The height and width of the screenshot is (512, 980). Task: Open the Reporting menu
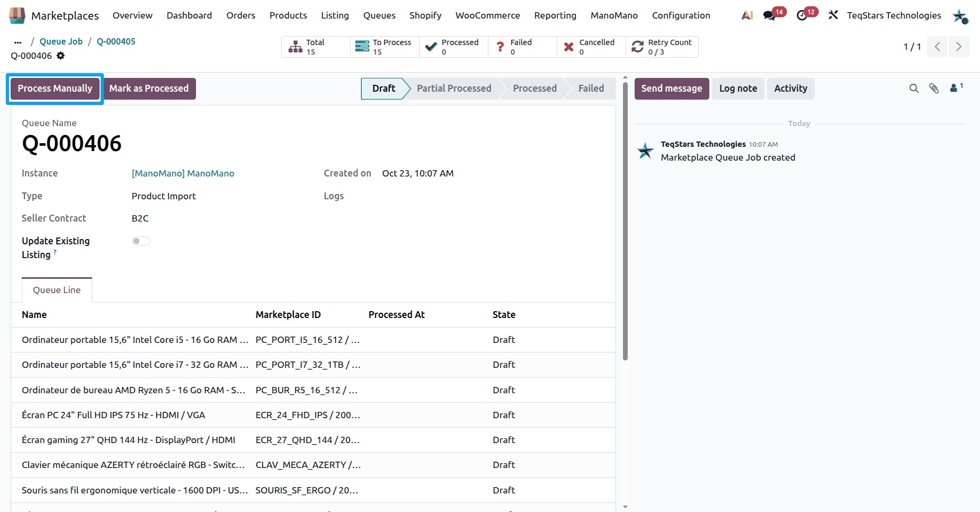[x=555, y=15]
